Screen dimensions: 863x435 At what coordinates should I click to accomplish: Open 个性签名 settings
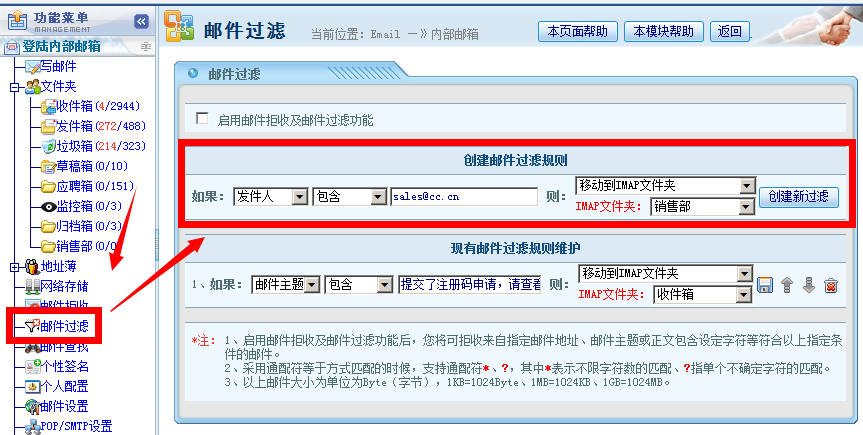64,366
